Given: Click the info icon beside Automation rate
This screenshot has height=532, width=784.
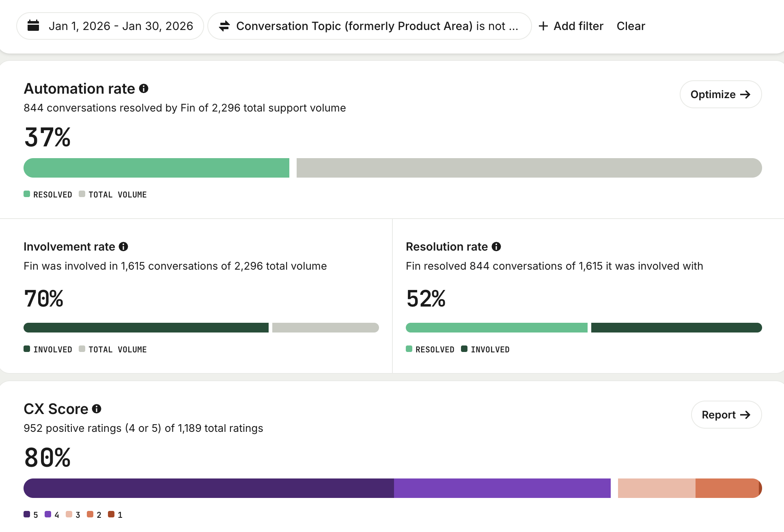Looking at the screenshot, I should coord(144,88).
